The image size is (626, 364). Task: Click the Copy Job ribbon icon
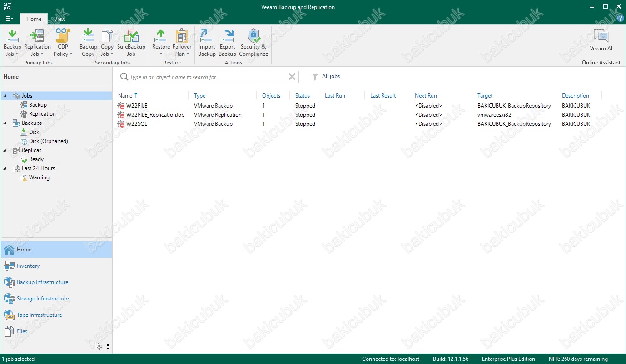107,35
